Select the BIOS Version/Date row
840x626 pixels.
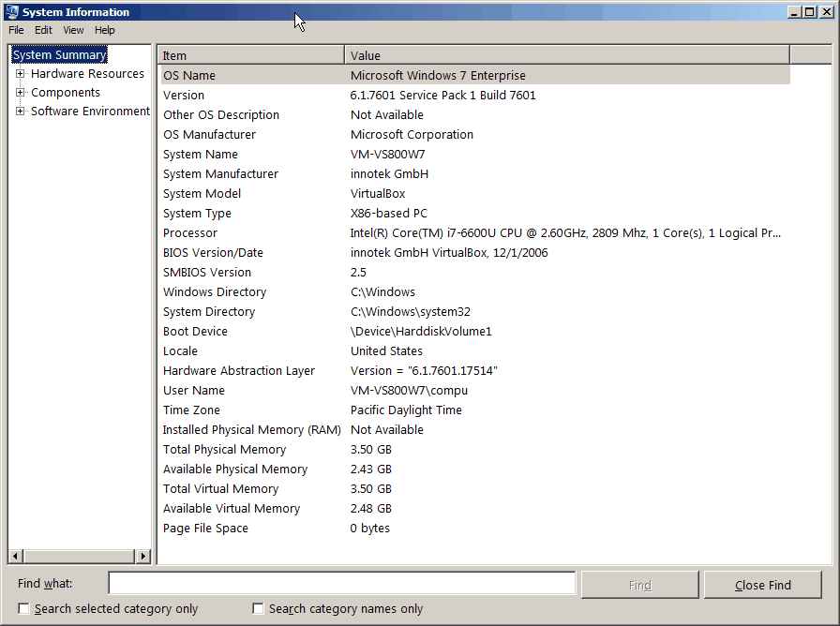coord(475,253)
